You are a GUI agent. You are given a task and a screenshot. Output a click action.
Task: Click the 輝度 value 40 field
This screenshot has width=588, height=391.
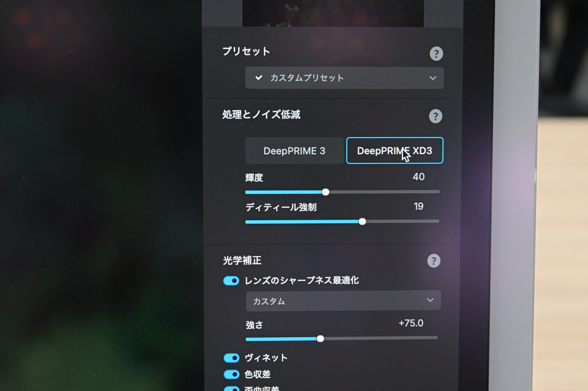pyautogui.click(x=418, y=177)
